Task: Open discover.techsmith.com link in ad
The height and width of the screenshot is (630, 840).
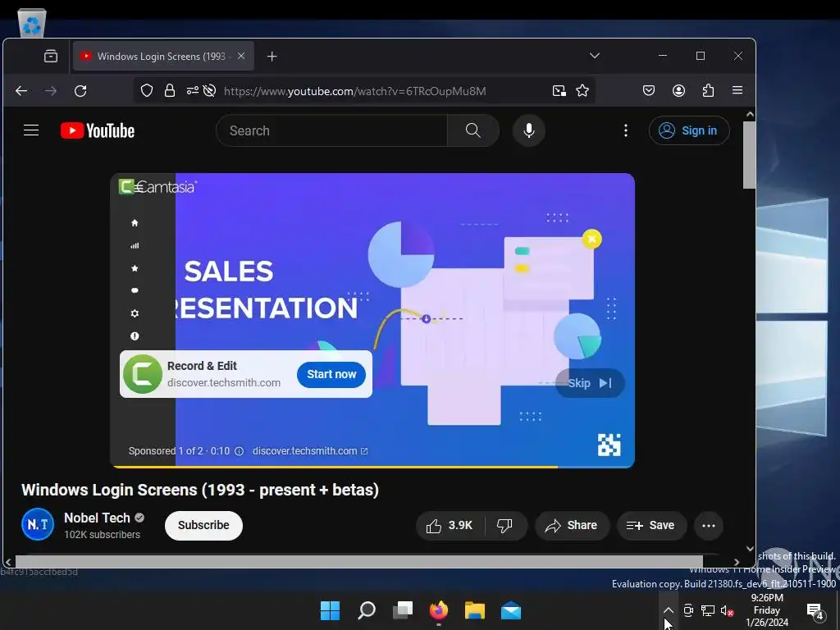Action: (x=310, y=451)
